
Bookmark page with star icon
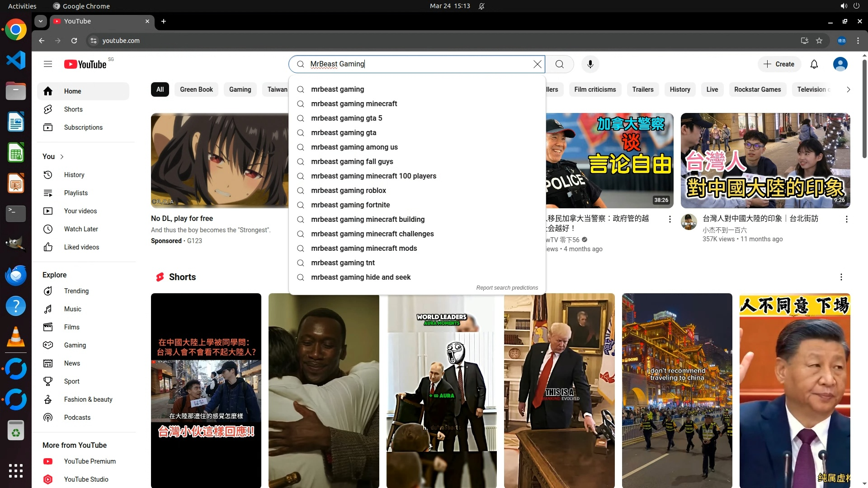coord(819,41)
